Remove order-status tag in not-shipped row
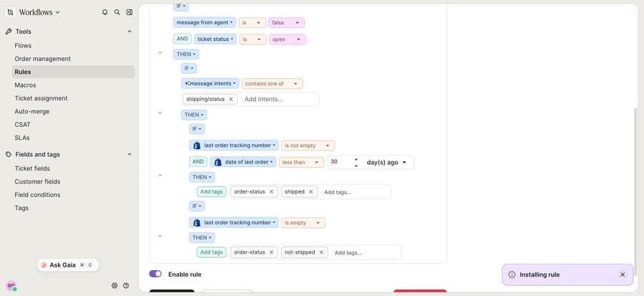Image resolution: width=644 pixels, height=296 pixels. 271,252
